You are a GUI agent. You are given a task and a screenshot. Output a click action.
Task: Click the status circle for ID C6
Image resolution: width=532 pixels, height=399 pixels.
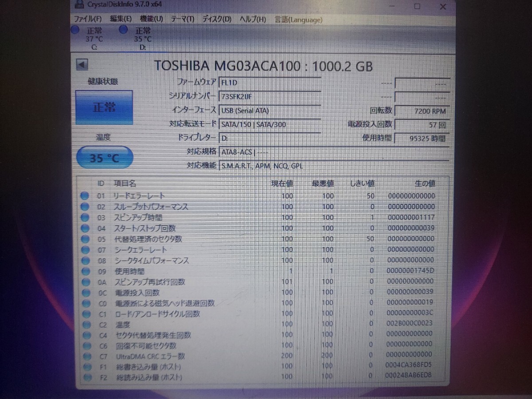[87, 346]
